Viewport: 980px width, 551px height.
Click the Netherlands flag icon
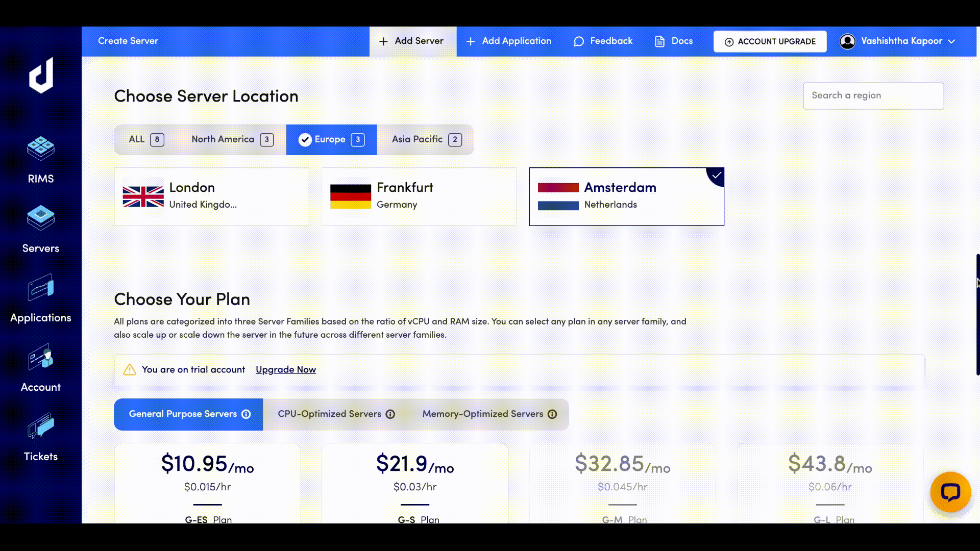click(x=558, y=196)
